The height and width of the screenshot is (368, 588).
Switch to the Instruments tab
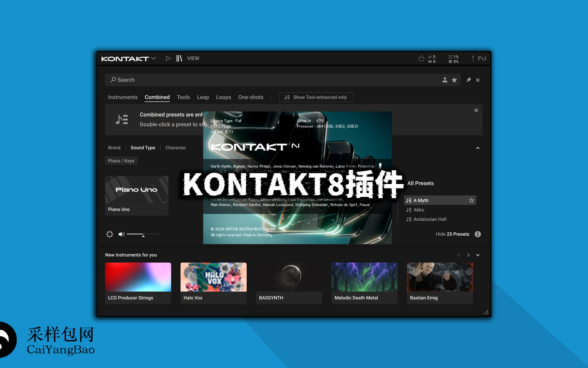[x=122, y=97]
